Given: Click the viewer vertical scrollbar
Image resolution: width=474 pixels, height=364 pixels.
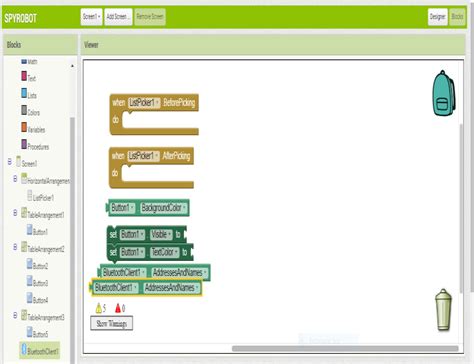Looking at the screenshot, I should click(x=461, y=208).
